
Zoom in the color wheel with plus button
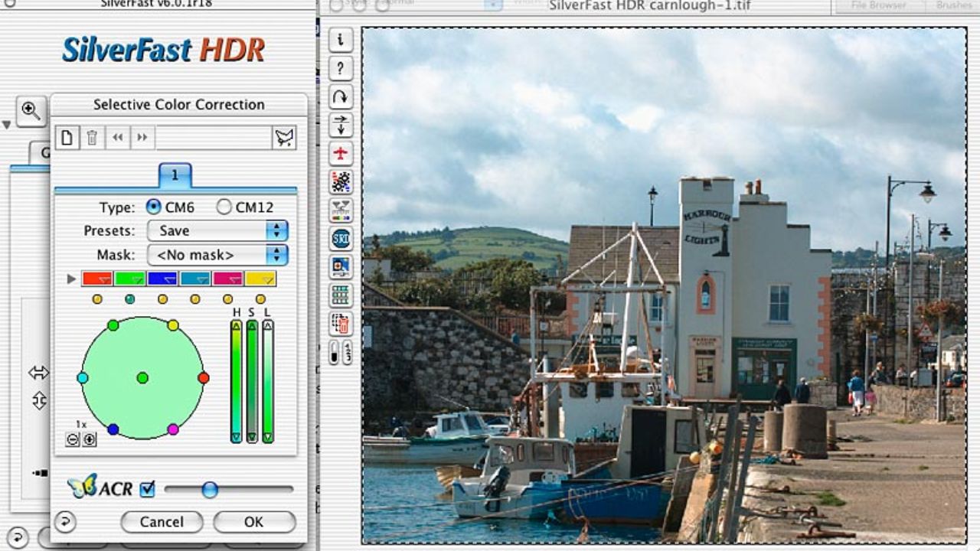pyautogui.click(x=89, y=439)
